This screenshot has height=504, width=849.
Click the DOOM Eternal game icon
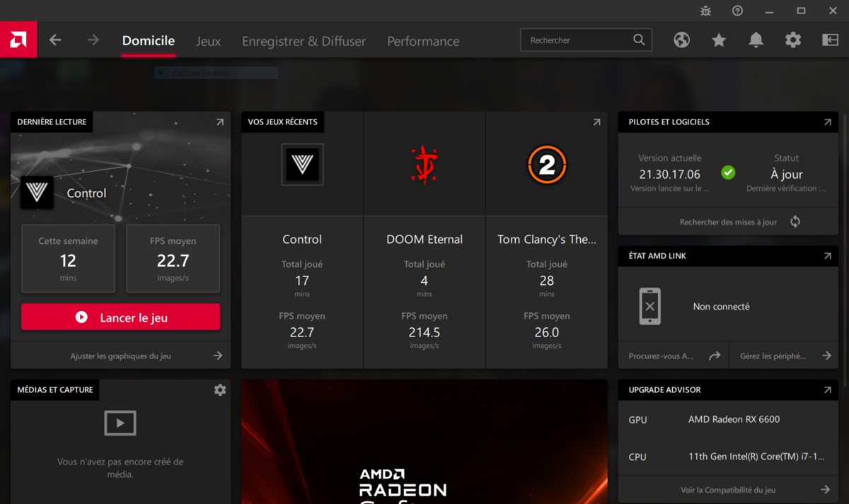click(424, 165)
